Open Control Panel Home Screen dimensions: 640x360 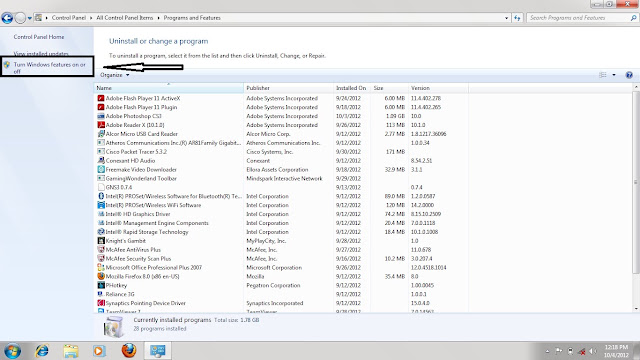[39, 37]
